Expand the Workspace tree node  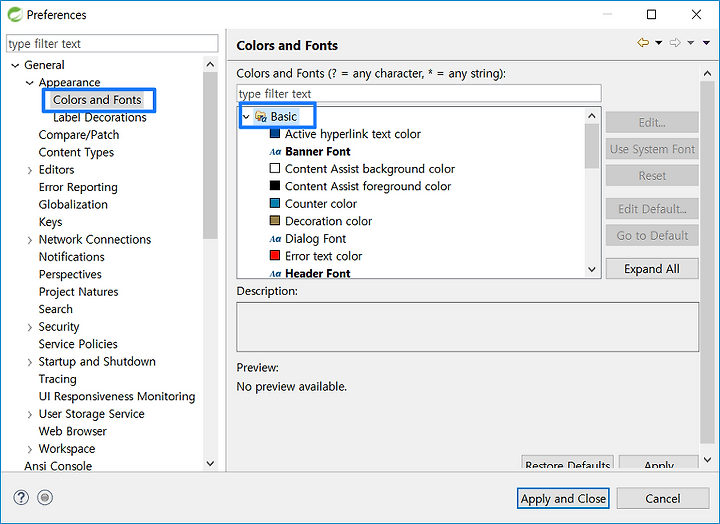pos(30,449)
